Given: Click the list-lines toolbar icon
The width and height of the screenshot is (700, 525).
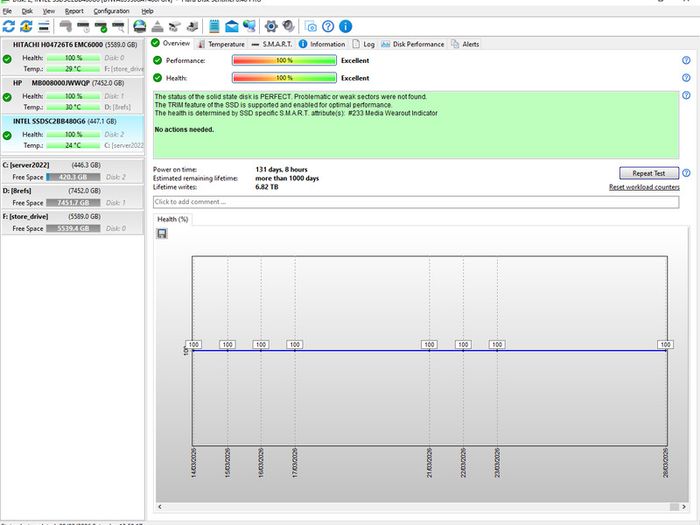Looking at the screenshot, I should (44, 26).
